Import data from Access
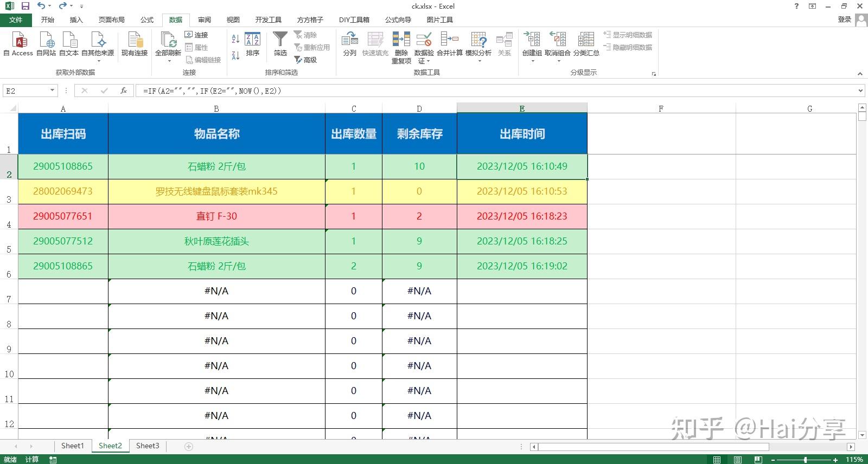868x464 pixels. [18, 44]
